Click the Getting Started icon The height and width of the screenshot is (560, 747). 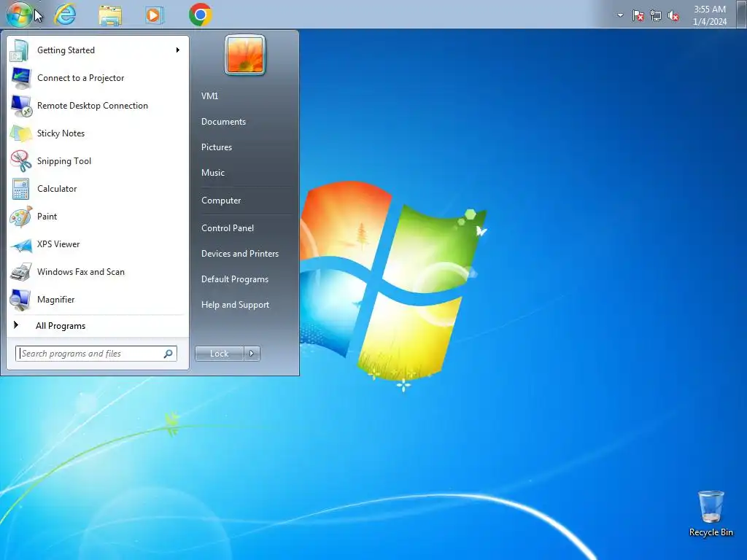pos(20,50)
